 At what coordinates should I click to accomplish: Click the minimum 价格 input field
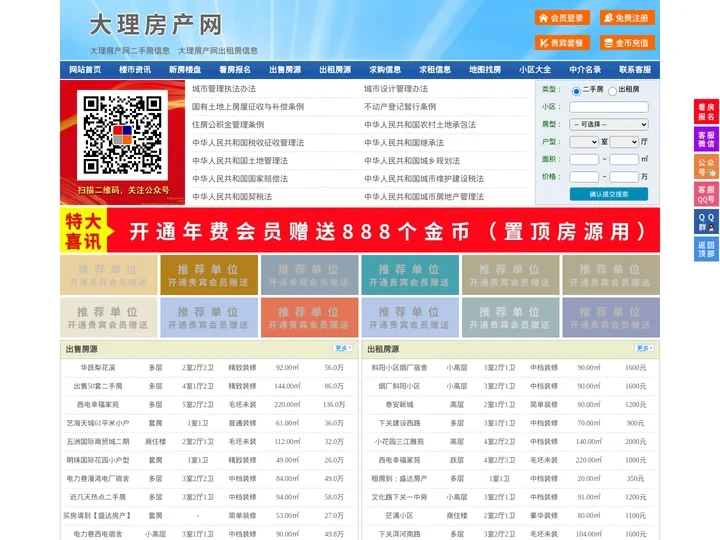(x=584, y=177)
